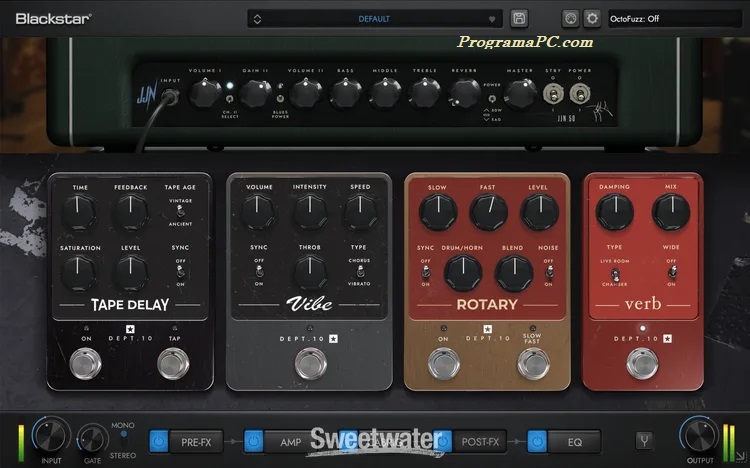Click the EQ blue power button
Screen dimensions: 750x468
[537, 441]
